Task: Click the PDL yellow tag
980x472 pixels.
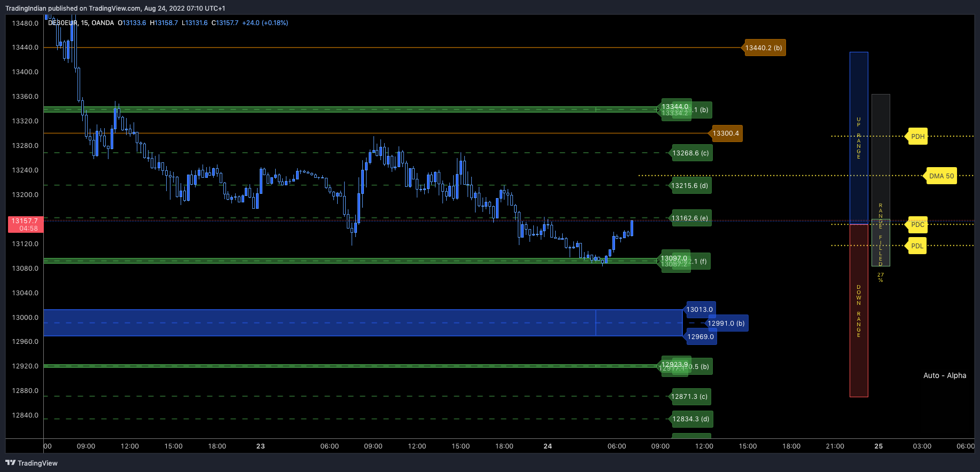Action: pos(917,246)
